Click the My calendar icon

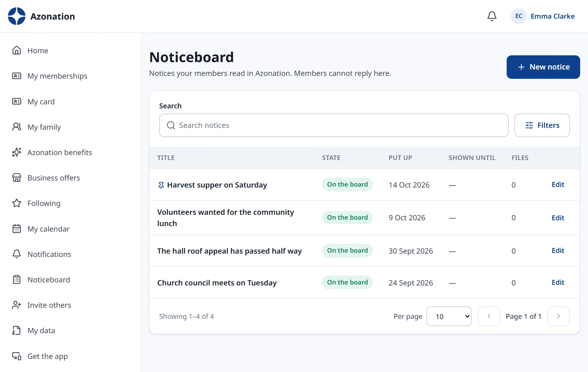coord(17,229)
